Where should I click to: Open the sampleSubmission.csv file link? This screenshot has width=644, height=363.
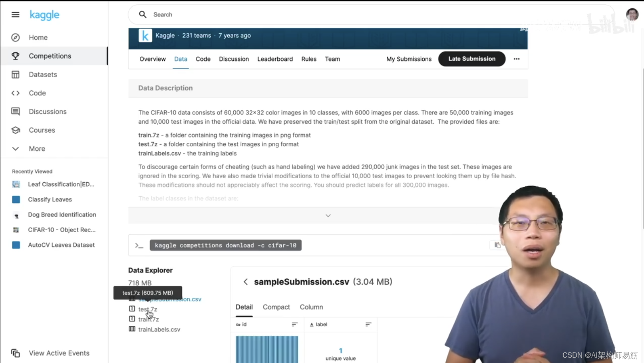coord(170,299)
